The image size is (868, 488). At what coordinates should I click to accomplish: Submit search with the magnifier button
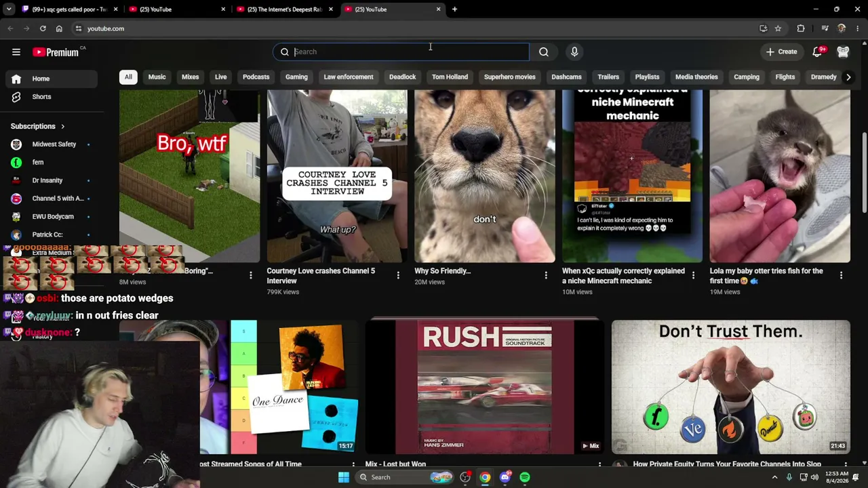point(544,52)
